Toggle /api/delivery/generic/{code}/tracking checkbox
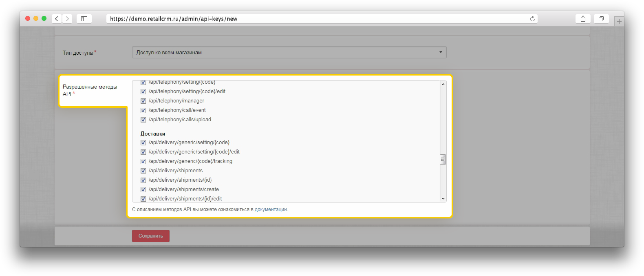The width and height of the screenshot is (644, 276). (x=143, y=161)
